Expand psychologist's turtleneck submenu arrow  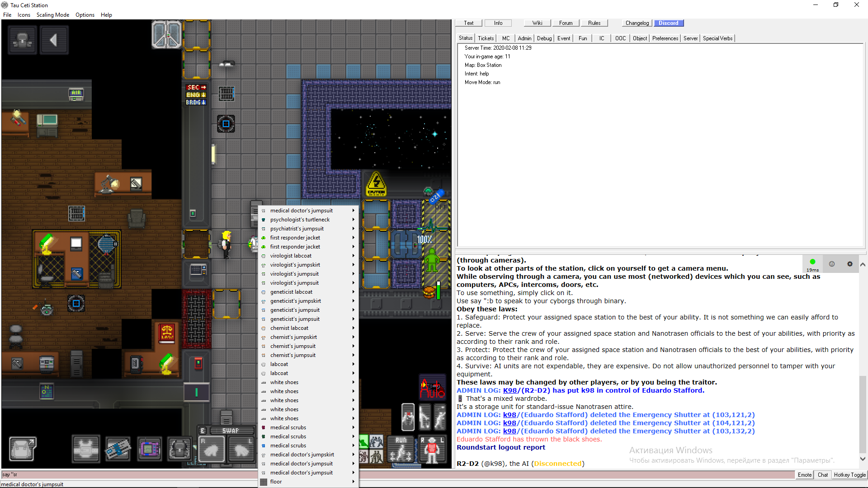354,220
